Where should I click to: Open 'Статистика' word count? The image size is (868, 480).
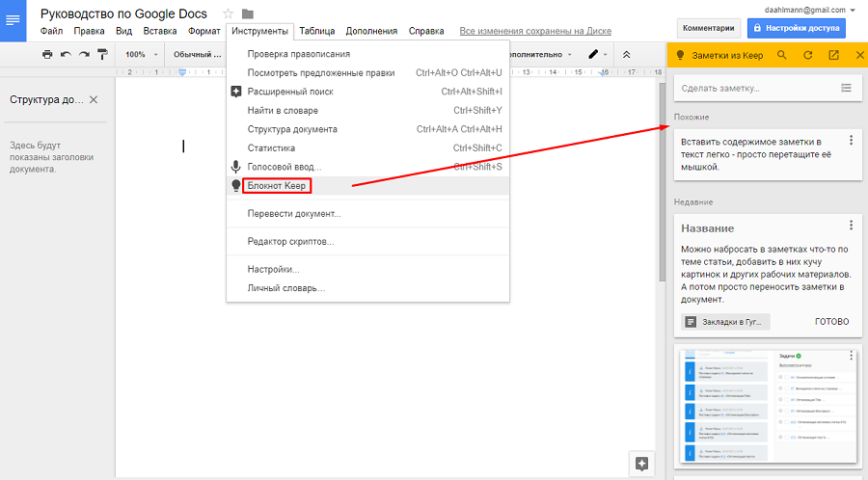[x=367, y=148]
